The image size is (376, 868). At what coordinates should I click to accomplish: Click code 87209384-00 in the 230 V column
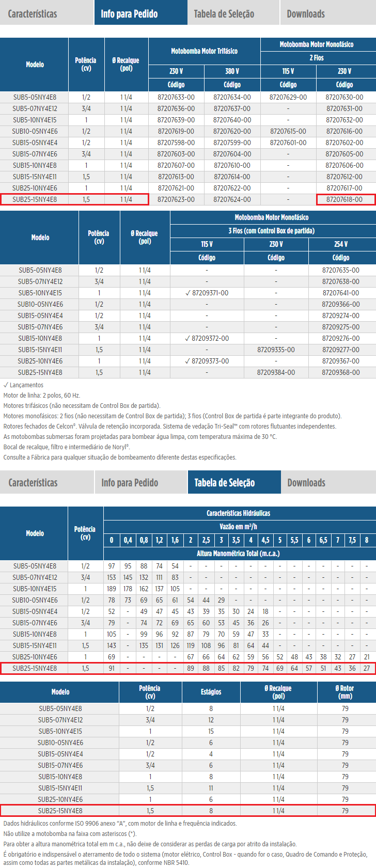276,372
